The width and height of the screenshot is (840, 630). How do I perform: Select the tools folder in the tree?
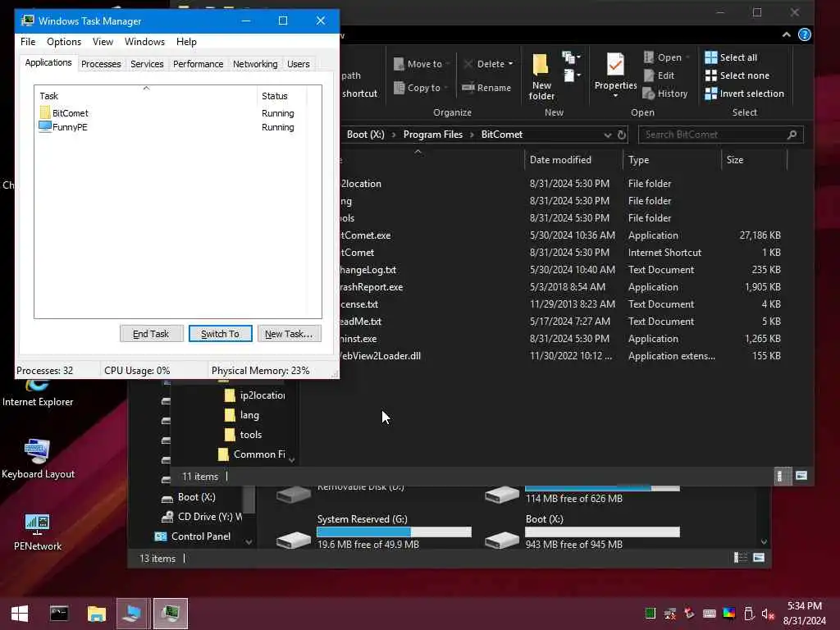coord(243,435)
